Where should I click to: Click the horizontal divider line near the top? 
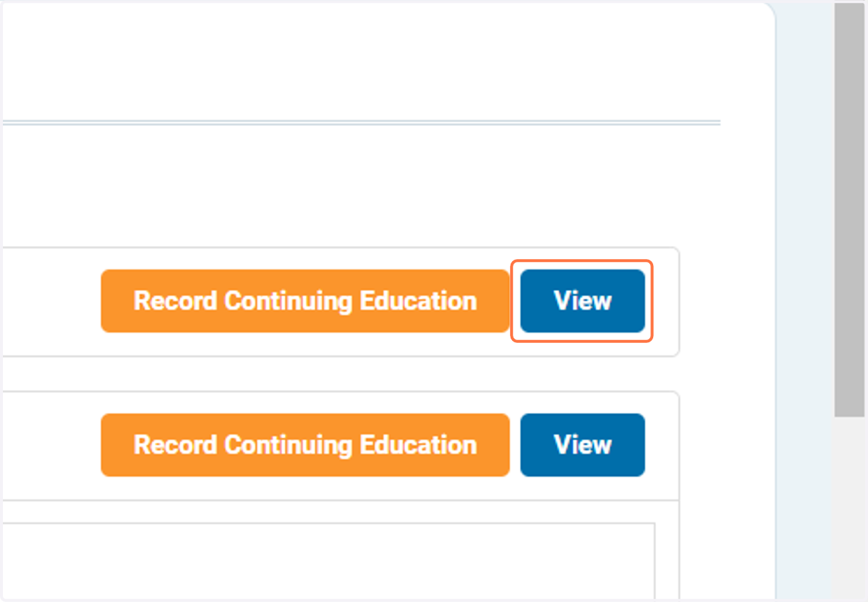tap(360, 122)
